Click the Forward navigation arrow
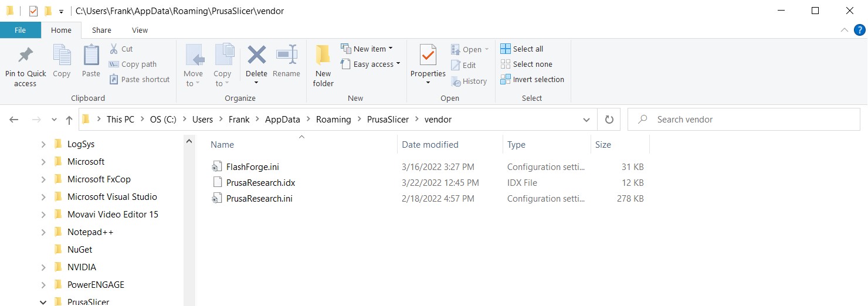Screen dimensions: 868x306 [x=36, y=120]
